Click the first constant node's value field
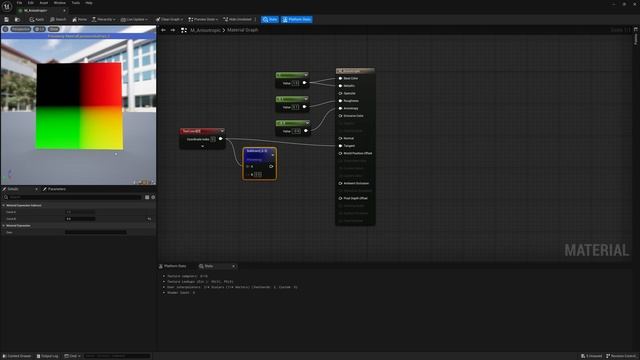The height and width of the screenshot is (360, 640). (296, 83)
